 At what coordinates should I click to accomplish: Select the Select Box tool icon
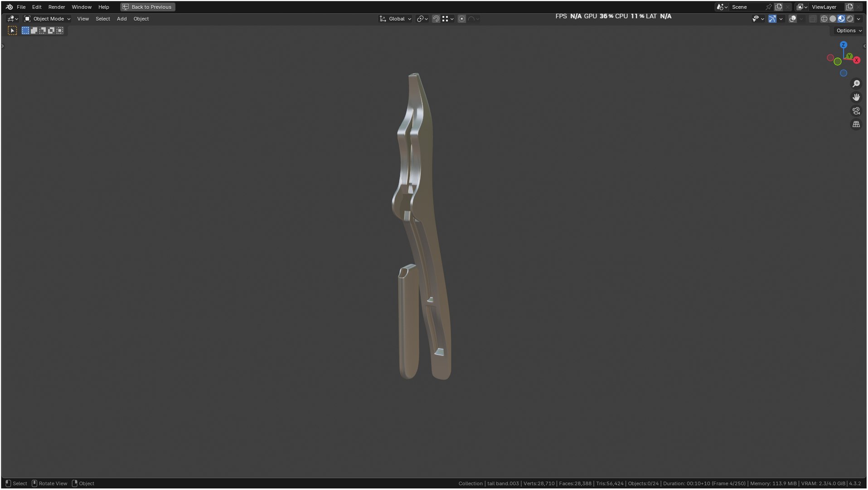click(13, 30)
